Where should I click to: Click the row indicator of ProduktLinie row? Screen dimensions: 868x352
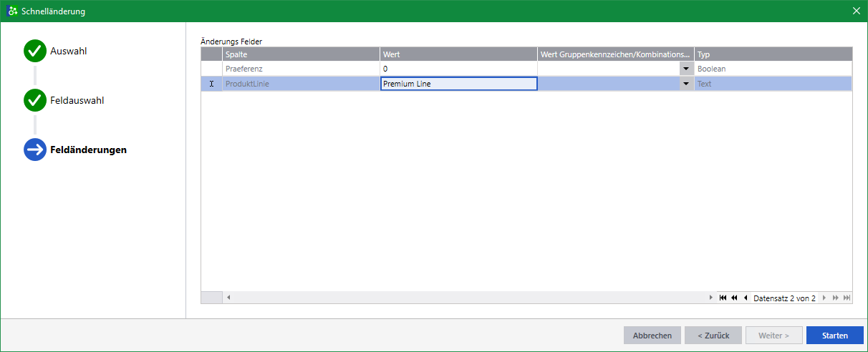(x=211, y=84)
